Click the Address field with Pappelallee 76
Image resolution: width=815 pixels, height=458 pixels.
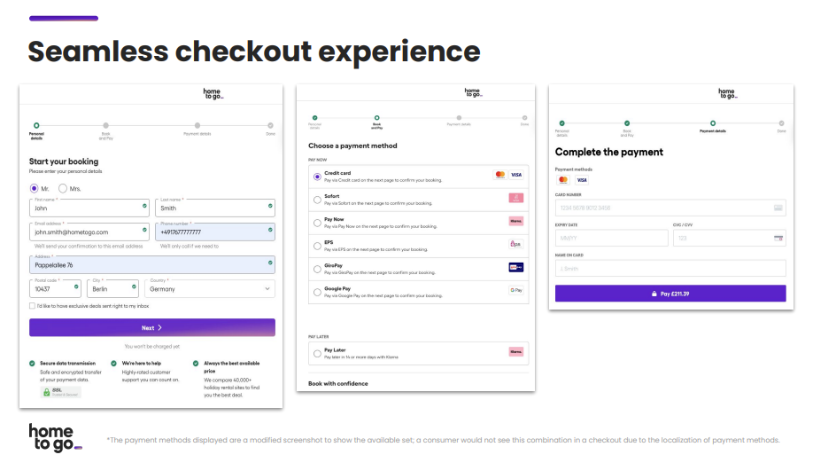152,265
